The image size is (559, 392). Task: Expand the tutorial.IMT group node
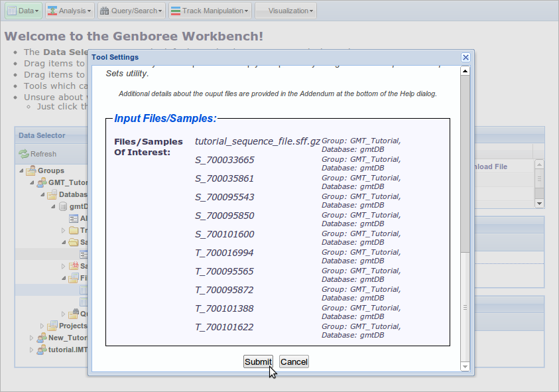point(31,350)
